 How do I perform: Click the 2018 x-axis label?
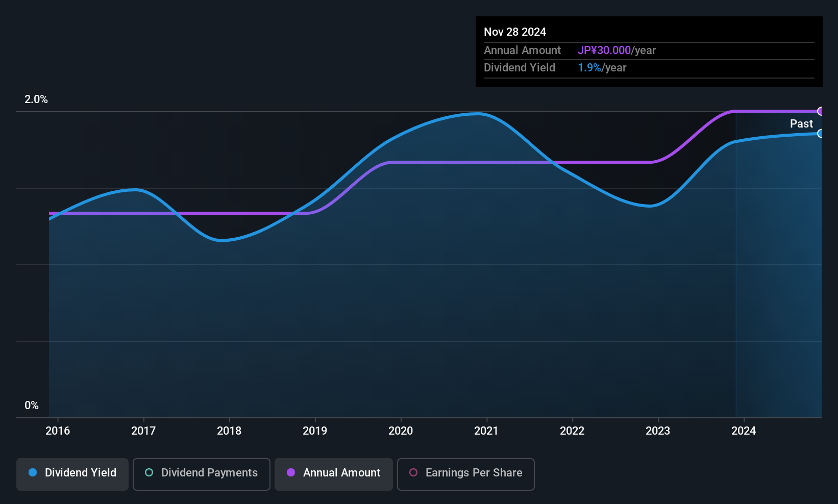click(229, 431)
